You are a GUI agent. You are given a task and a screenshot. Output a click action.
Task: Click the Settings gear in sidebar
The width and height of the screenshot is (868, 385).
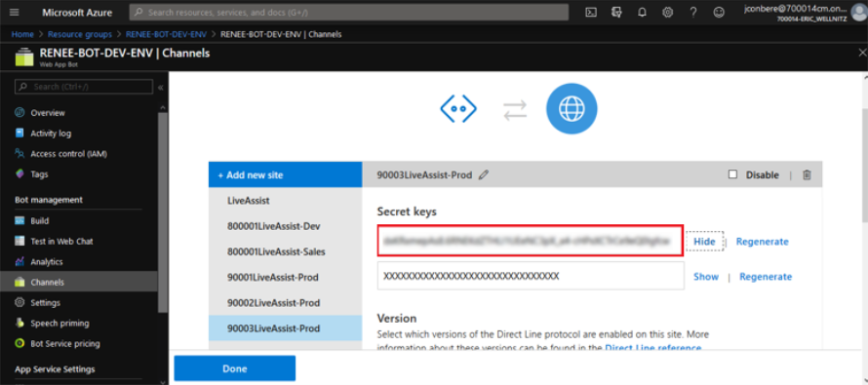[20, 302]
